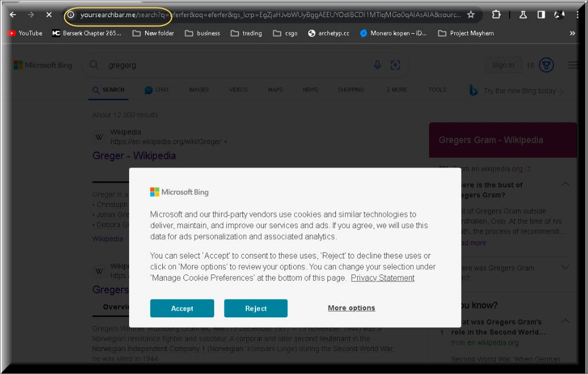Open Monero kopen bookmark
This screenshot has width=588, height=374.
[x=393, y=33]
